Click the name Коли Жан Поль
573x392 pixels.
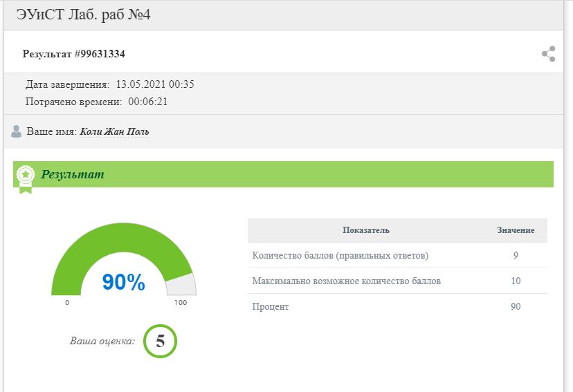114,131
